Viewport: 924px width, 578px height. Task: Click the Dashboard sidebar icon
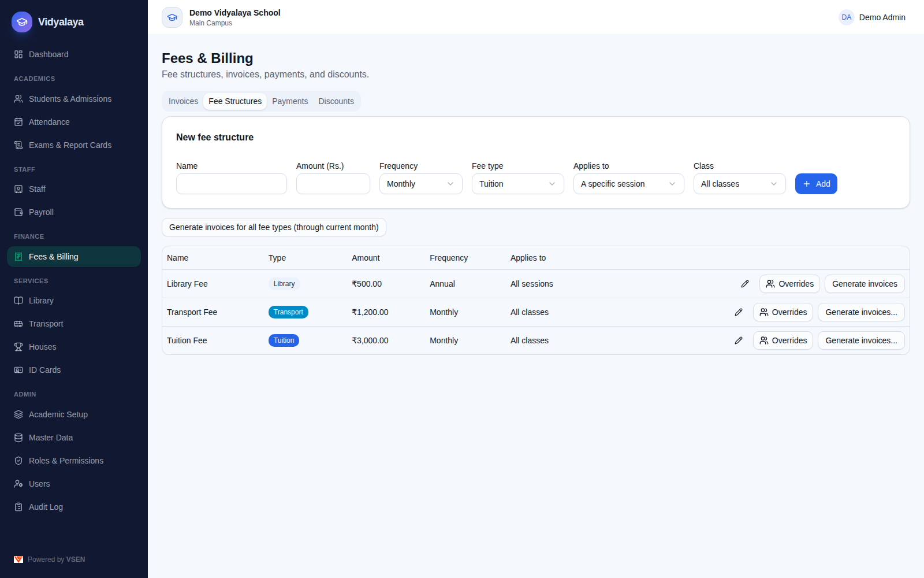pyautogui.click(x=18, y=54)
